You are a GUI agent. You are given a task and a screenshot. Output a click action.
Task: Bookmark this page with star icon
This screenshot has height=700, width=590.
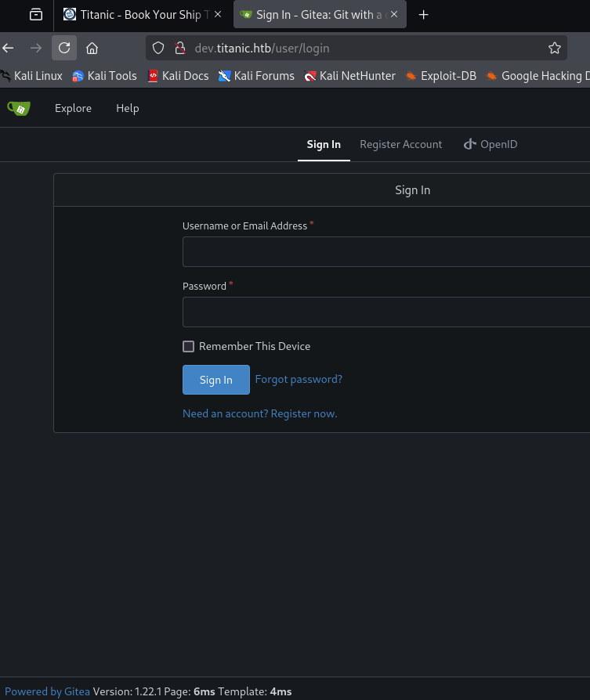point(555,48)
